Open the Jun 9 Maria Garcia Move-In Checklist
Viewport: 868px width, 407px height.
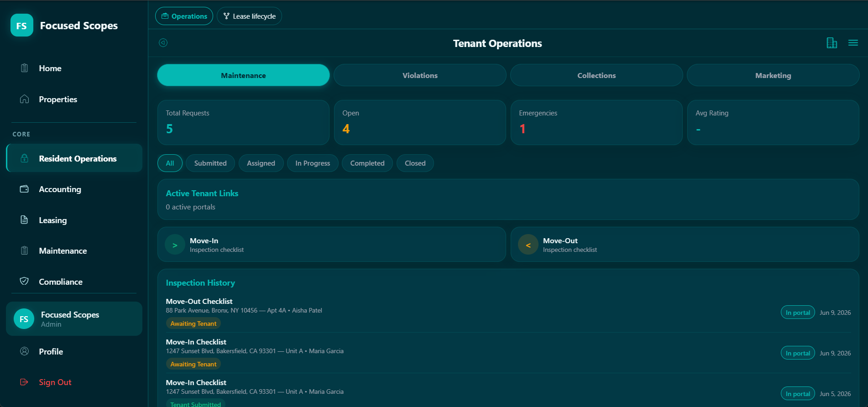[x=508, y=353]
